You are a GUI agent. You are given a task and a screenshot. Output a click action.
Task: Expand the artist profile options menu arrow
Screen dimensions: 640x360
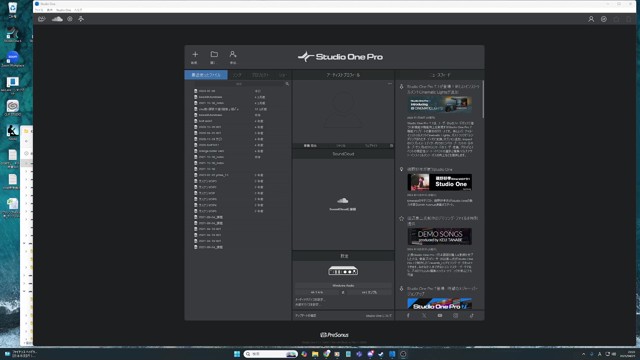pyautogui.click(x=389, y=84)
